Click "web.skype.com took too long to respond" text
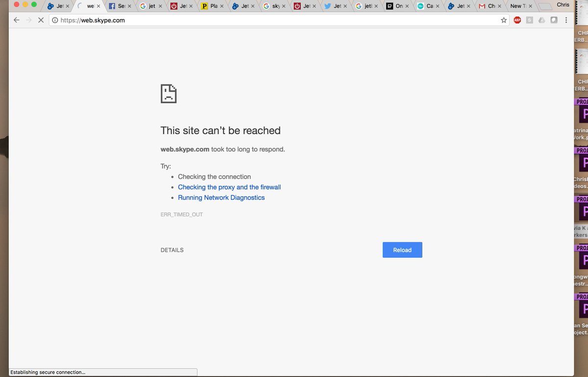588x377 pixels. 222,149
